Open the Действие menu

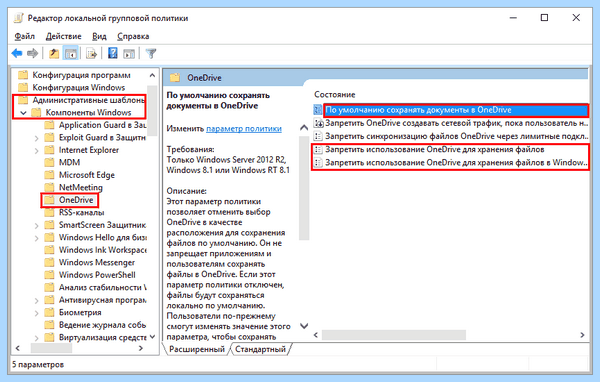pos(64,36)
